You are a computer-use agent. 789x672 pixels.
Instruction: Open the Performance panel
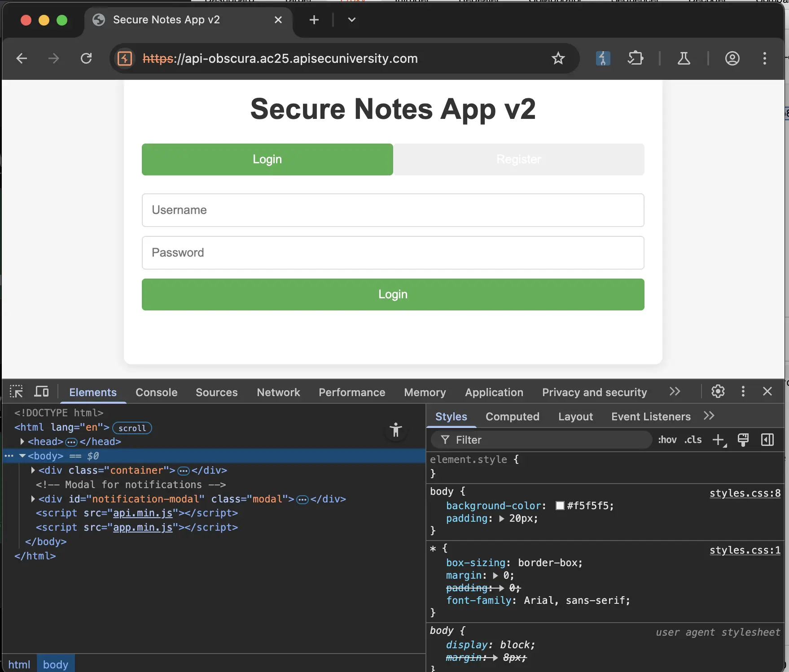click(352, 392)
